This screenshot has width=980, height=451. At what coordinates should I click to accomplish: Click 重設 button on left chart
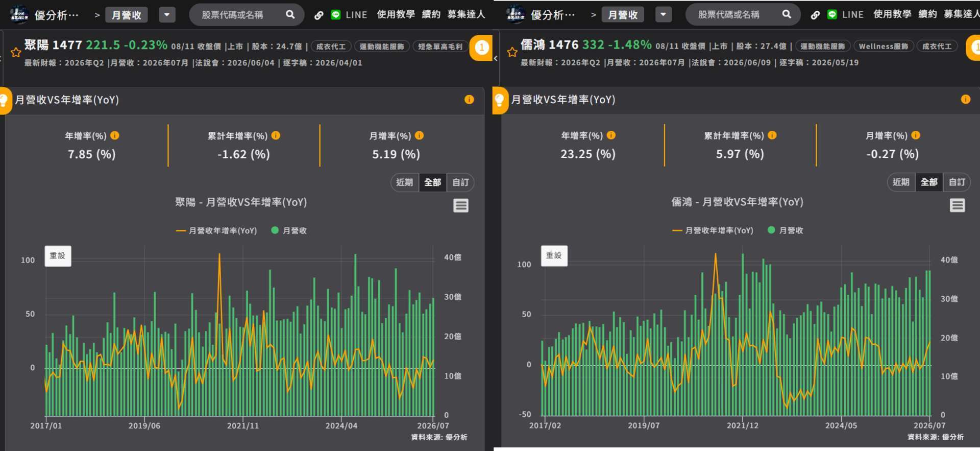coord(58,256)
